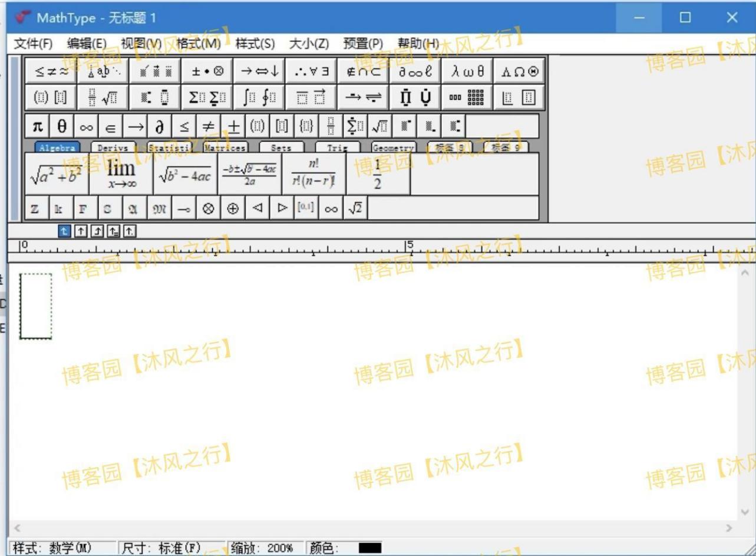Insert the lim x→∞ expression
The height and width of the screenshot is (556, 756).
(121, 174)
